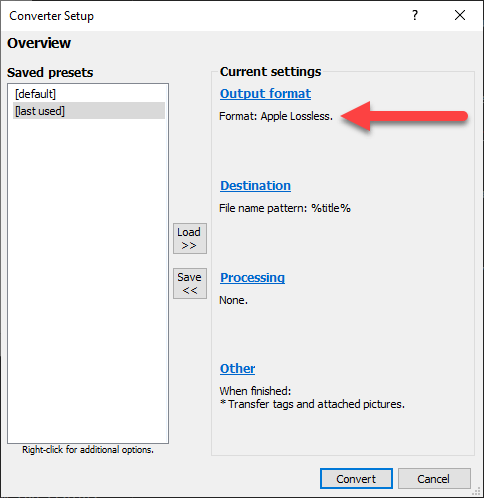Open the Destination settings link
Viewport: 484px width, 498px height.
point(255,186)
